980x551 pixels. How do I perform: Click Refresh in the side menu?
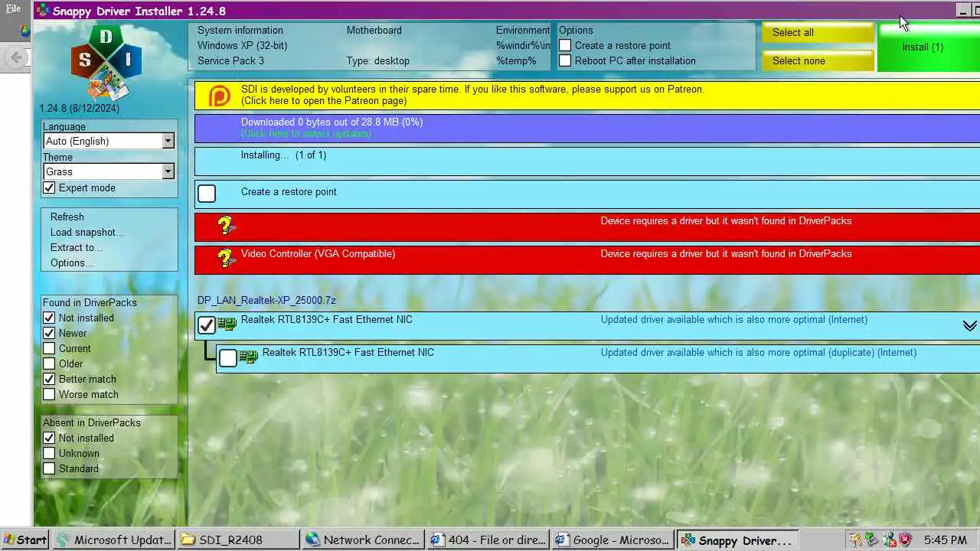[67, 217]
